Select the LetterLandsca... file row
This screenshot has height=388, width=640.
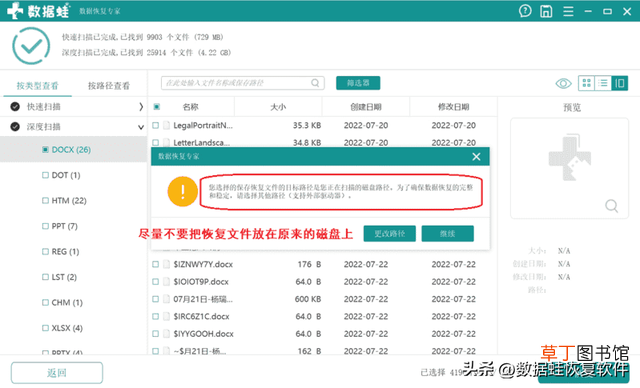pos(322,142)
